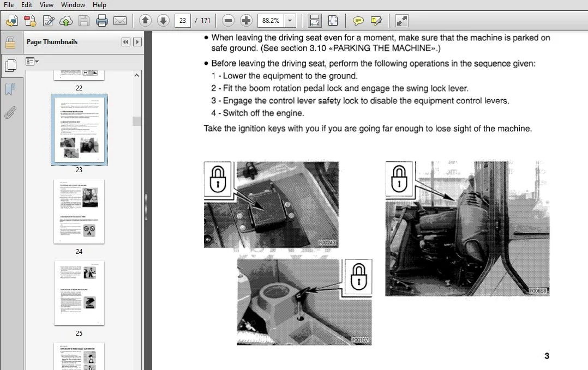Click the pedal lock photo F00243
The width and height of the screenshot is (588, 370).
[x=271, y=204]
